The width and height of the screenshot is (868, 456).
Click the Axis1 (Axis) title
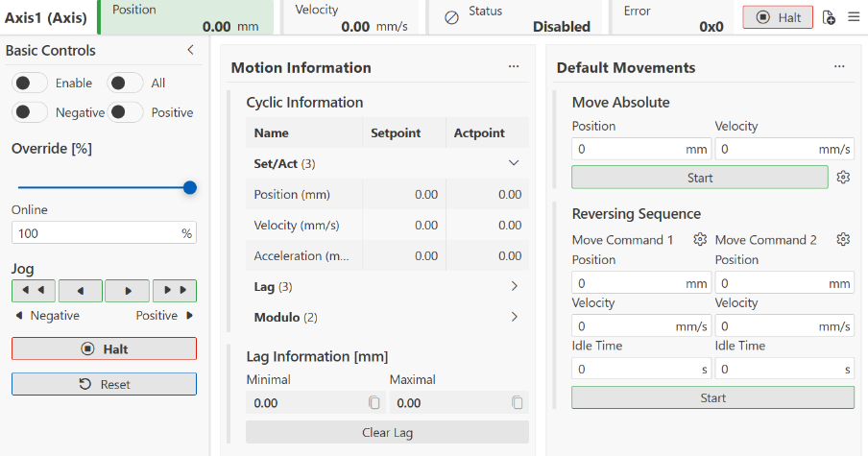[x=46, y=17]
